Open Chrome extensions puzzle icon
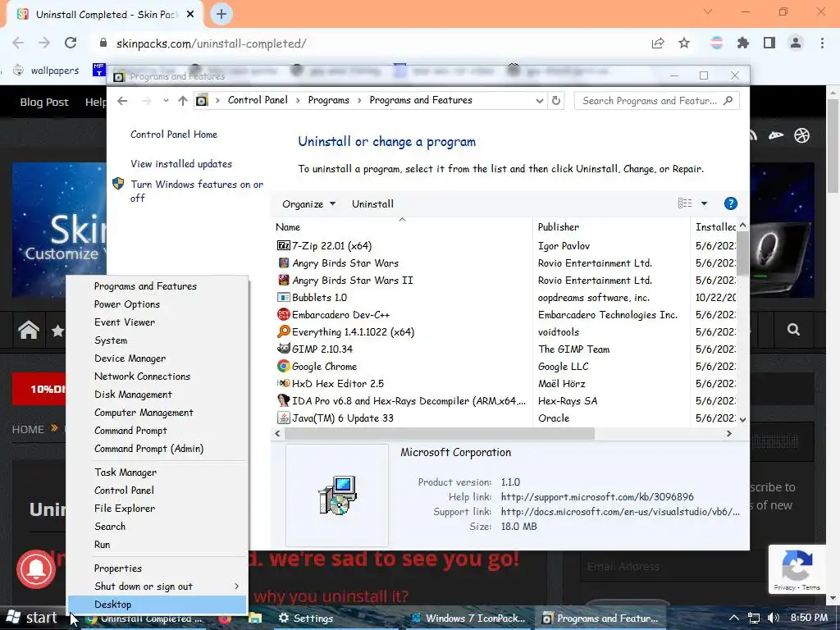The width and height of the screenshot is (840, 630). coord(743,43)
